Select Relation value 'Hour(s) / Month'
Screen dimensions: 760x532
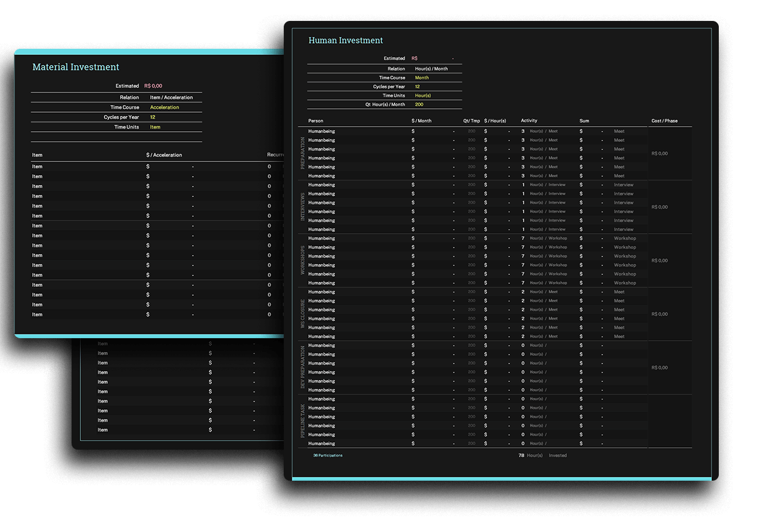431,68
